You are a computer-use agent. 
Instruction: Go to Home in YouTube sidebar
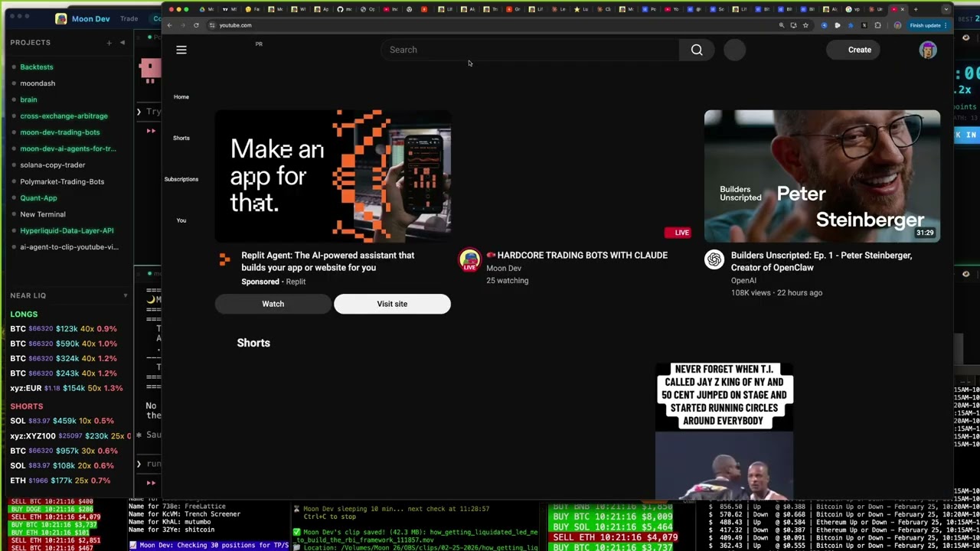click(181, 96)
